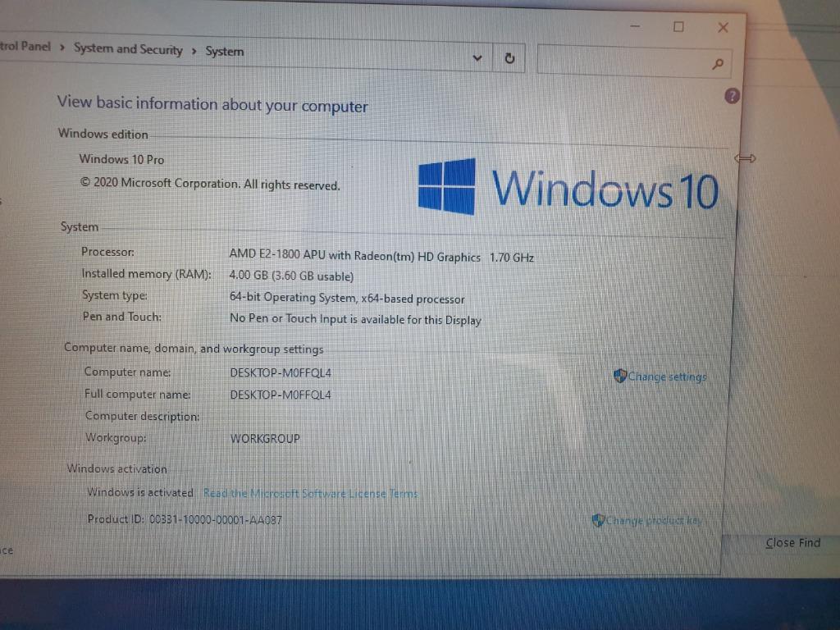Image resolution: width=840 pixels, height=630 pixels.
Task: Open the Control Panel breadcrumb
Action: pos(25,46)
